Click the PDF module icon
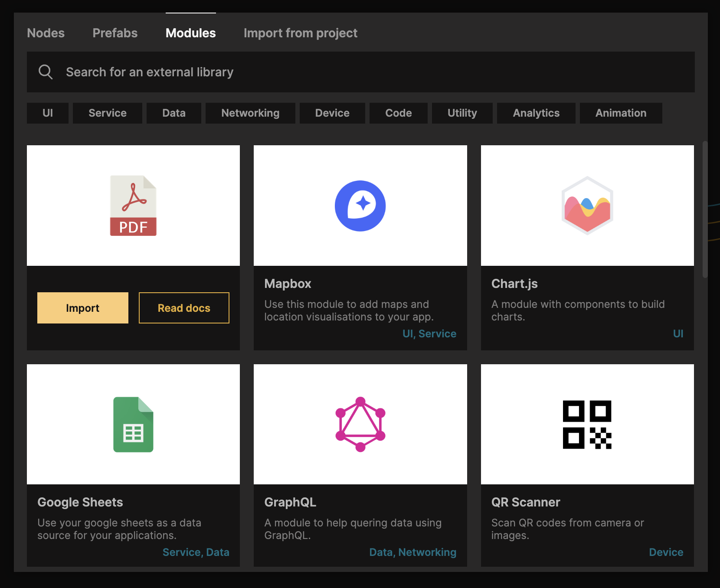 click(133, 206)
